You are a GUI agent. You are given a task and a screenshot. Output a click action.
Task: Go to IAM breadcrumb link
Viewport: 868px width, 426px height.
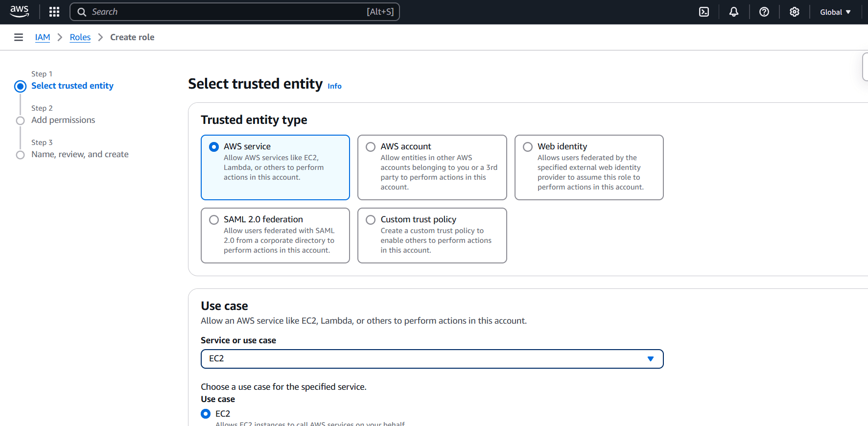click(43, 37)
